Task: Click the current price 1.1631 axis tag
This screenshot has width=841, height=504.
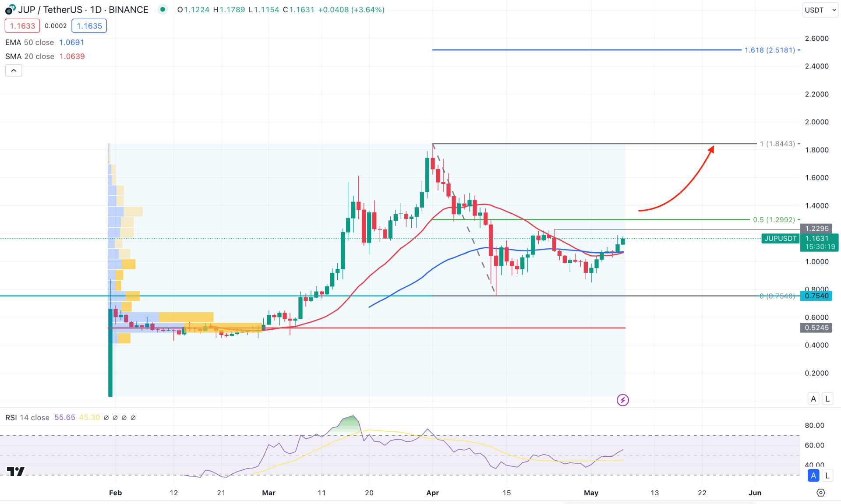Action: (819, 243)
